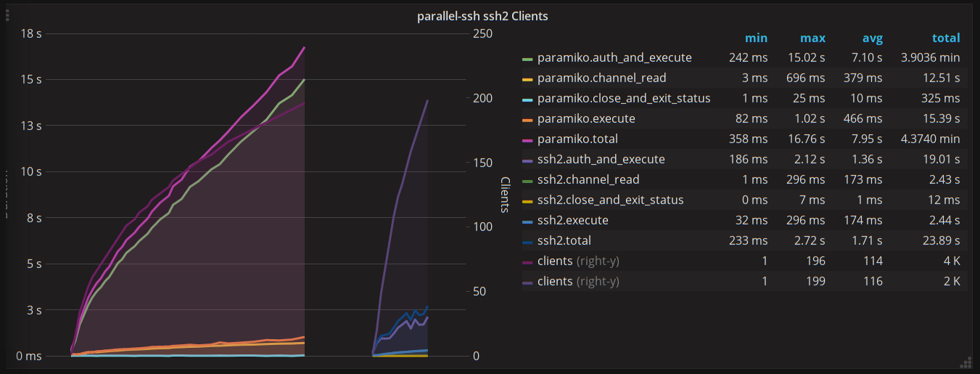Image resolution: width=980 pixels, height=374 pixels.
Task: Click the 4.3740 min total for paramiko.total
Action: [930, 139]
